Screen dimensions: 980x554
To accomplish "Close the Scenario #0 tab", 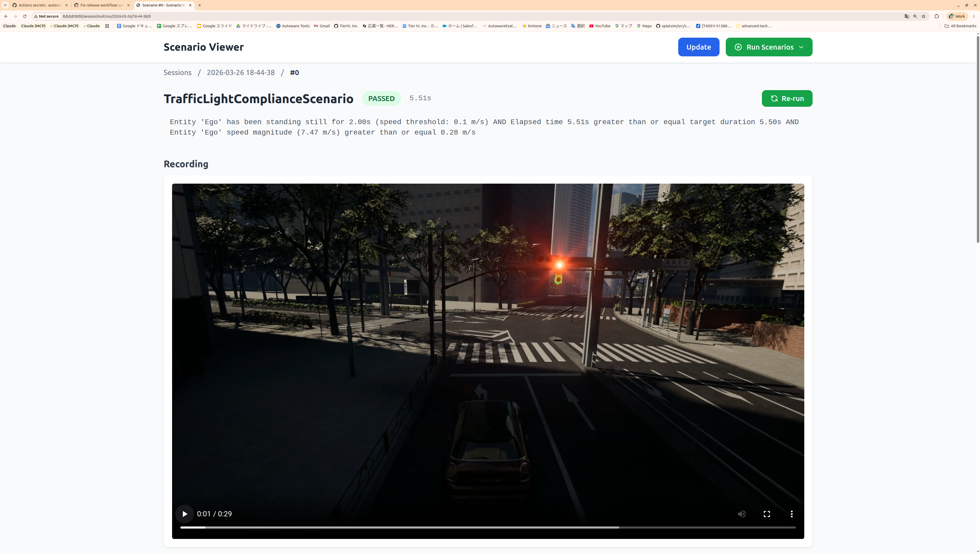I will (x=190, y=5).
